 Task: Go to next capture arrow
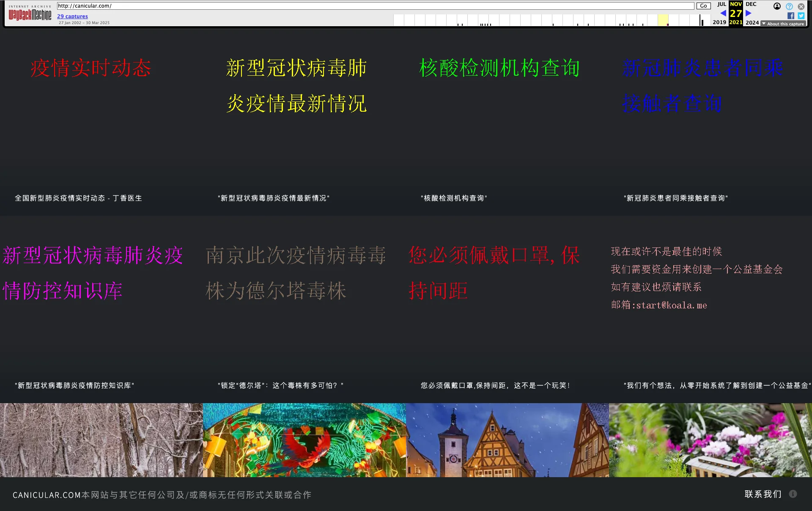[x=749, y=13]
